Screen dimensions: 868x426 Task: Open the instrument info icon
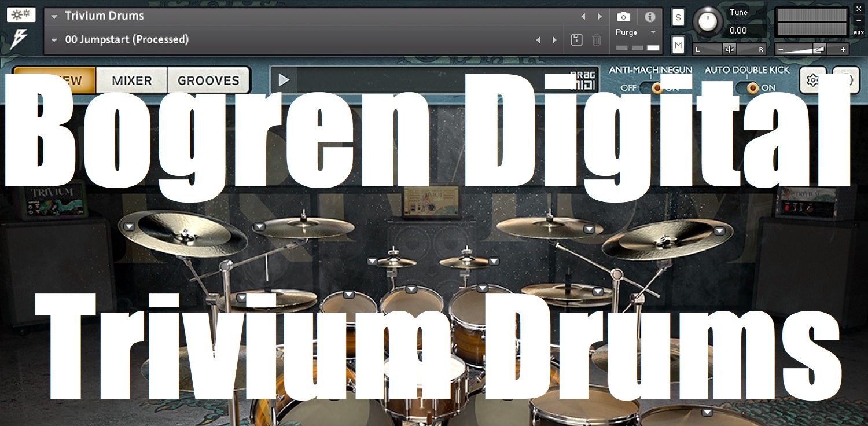pyautogui.click(x=650, y=17)
